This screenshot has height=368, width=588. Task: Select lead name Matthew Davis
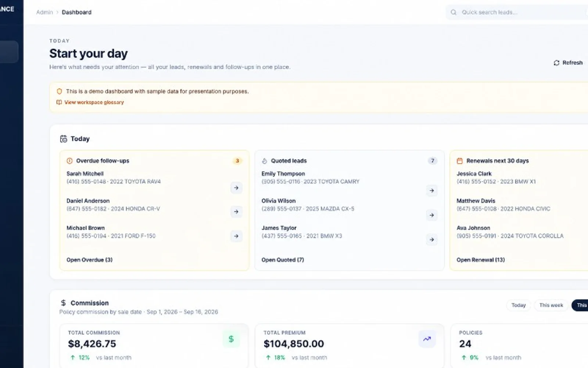tap(476, 201)
